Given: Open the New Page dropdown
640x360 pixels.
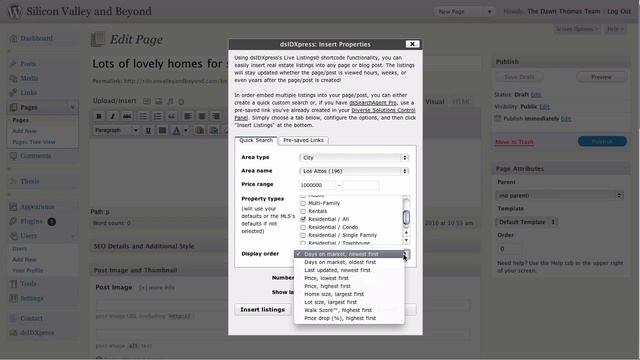Looking at the screenshot, I should [x=464, y=11].
